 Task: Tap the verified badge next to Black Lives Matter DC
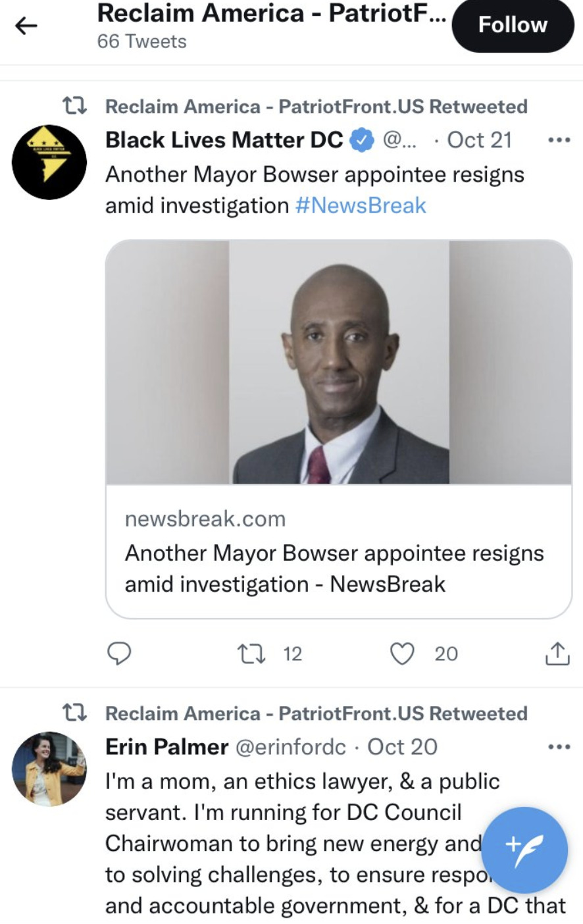click(362, 140)
